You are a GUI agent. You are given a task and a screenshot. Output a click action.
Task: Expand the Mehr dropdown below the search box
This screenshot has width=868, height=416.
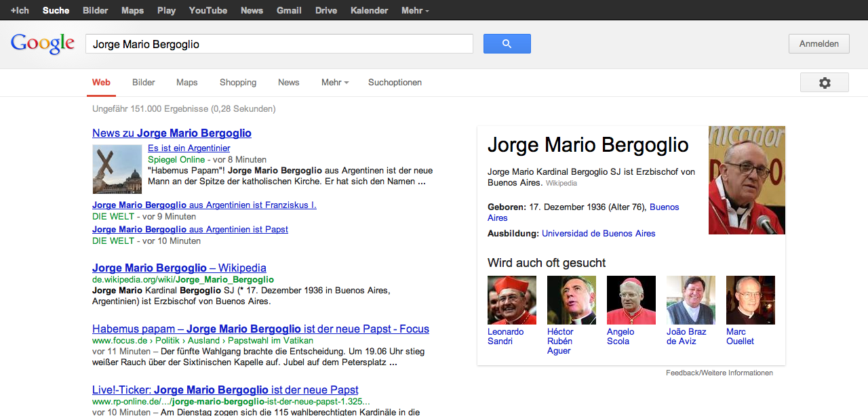pyautogui.click(x=334, y=83)
